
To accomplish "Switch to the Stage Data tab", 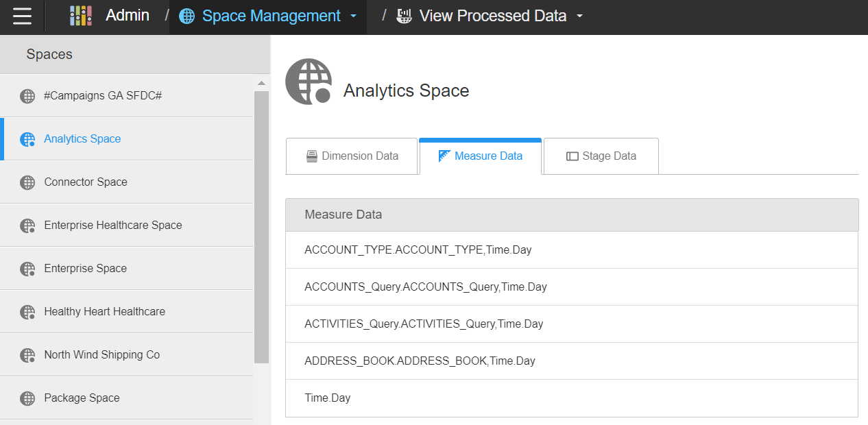I will 601,156.
